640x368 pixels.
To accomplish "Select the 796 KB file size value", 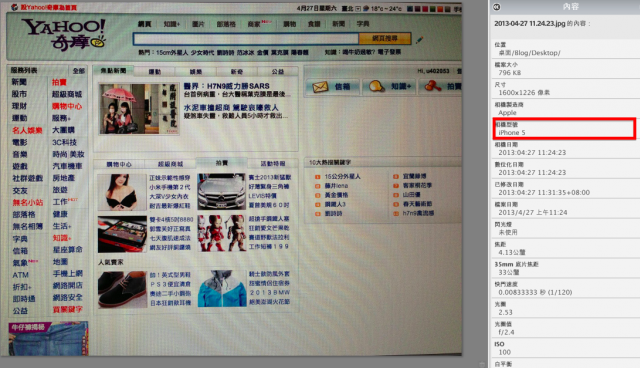I will point(509,73).
